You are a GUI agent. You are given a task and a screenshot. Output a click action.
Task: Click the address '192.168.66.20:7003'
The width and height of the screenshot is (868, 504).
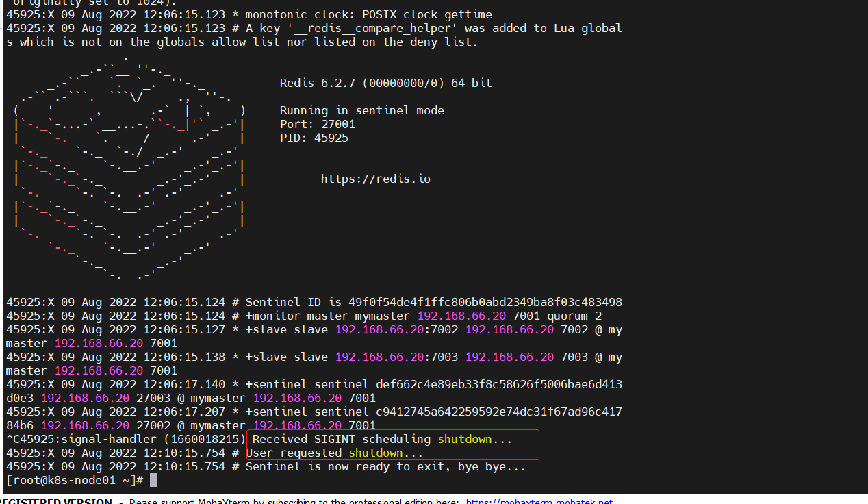(x=396, y=357)
